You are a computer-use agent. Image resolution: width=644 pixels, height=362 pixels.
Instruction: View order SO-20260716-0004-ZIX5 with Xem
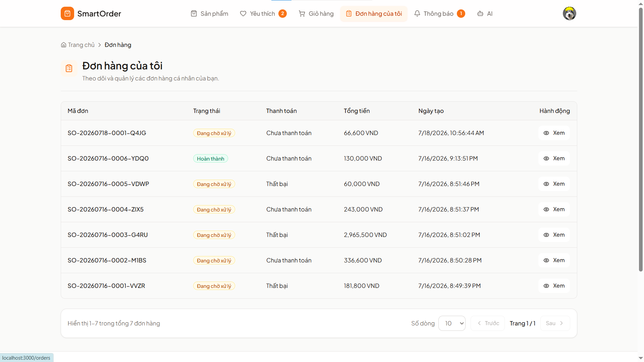554,209
